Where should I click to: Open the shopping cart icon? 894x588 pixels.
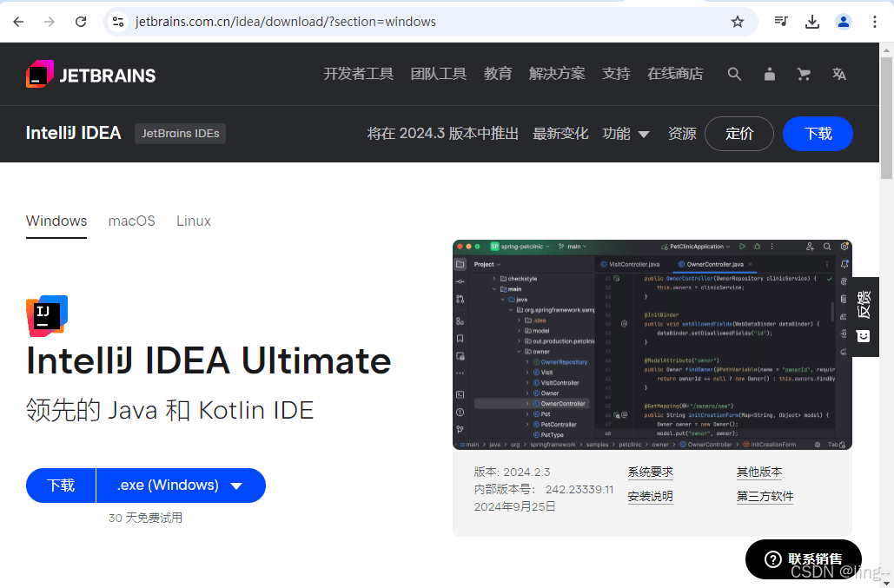[x=804, y=75]
